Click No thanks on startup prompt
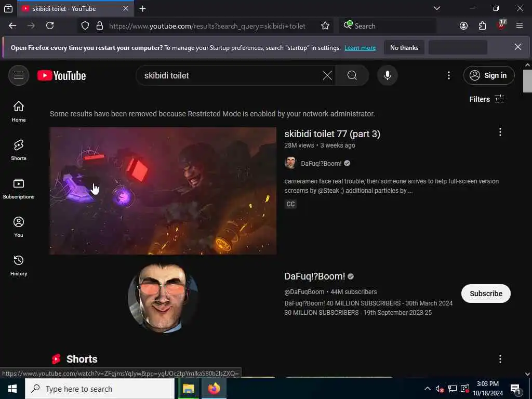 click(x=404, y=47)
